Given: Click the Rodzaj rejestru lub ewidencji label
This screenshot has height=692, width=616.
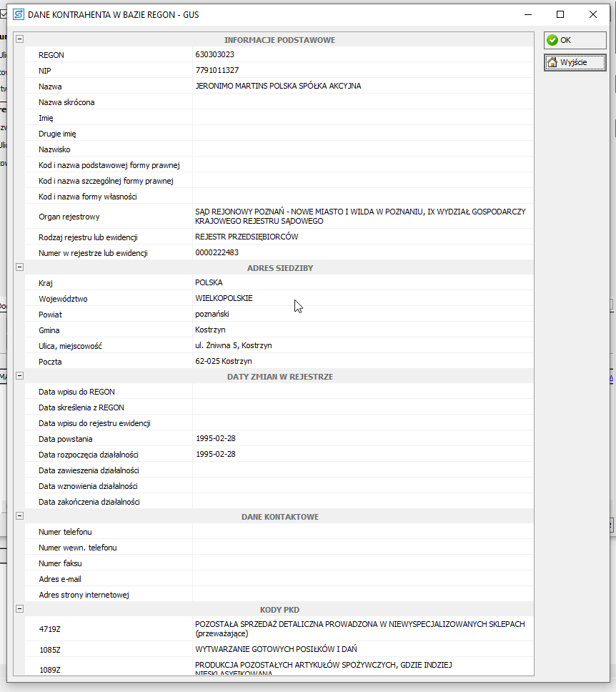Looking at the screenshot, I should coord(88,237).
